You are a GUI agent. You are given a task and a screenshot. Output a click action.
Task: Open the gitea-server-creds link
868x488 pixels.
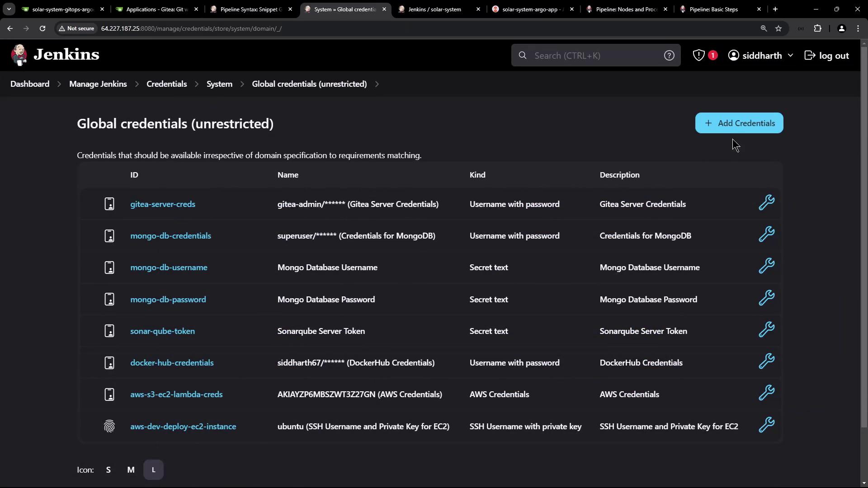point(163,204)
